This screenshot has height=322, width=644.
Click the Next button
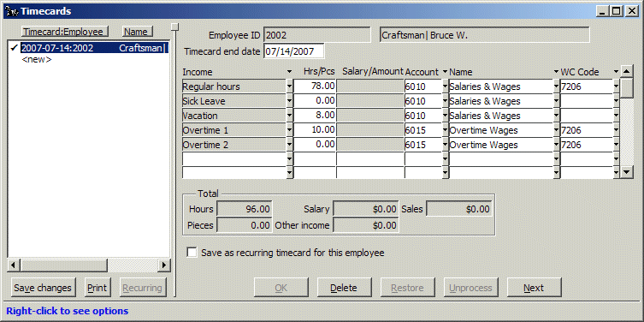534,288
